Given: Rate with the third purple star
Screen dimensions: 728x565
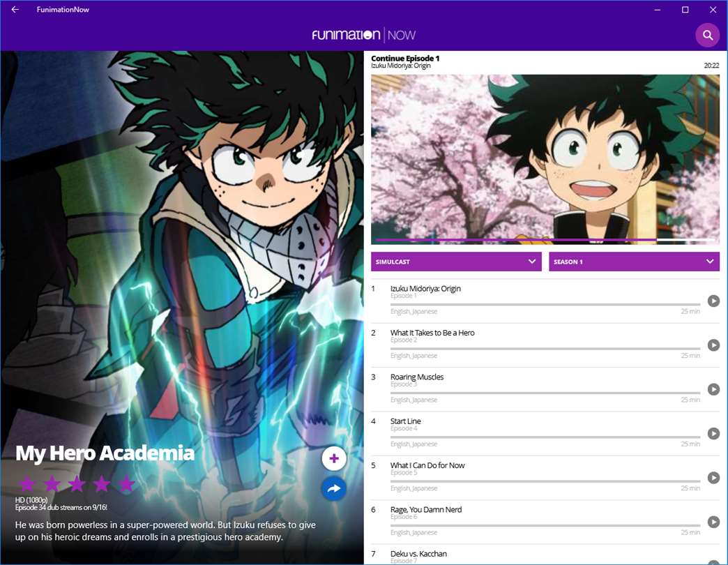Looking at the screenshot, I should pos(77,484).
